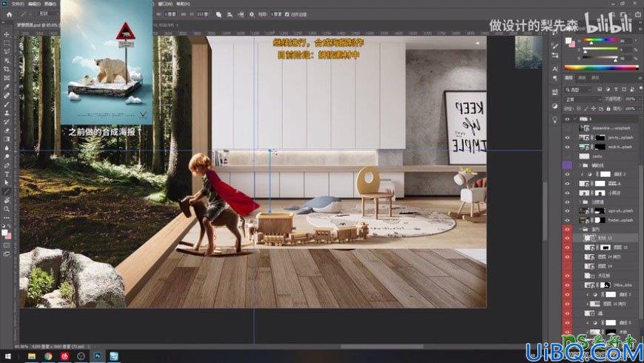The width and height of the screenshot is (644, 363).
Task: Click lock position icon in Layers
Action: pyautogui.click(x=593, y=109)
